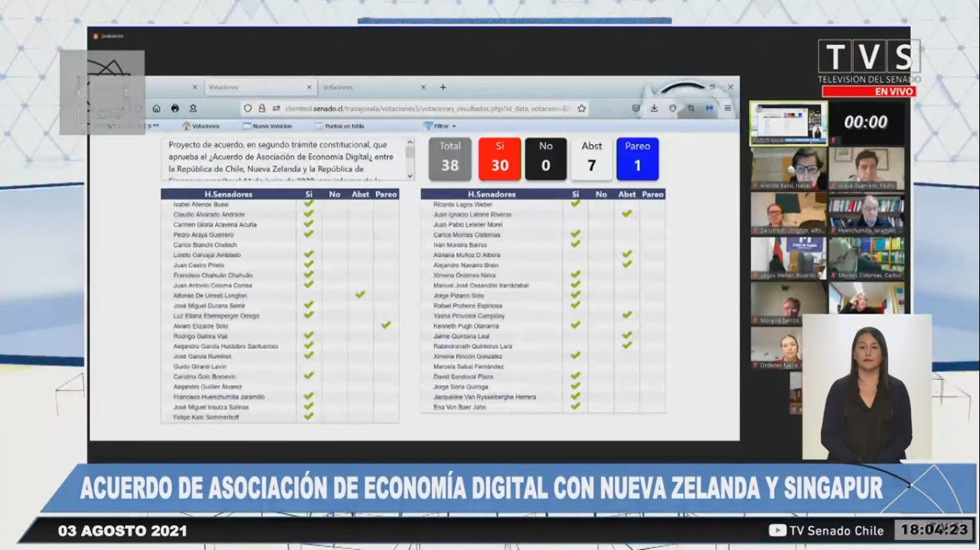The height and width of the screenshot is (550, 980).
Task: Open a new browser tab with the plus button
Action: coord(443,87)
